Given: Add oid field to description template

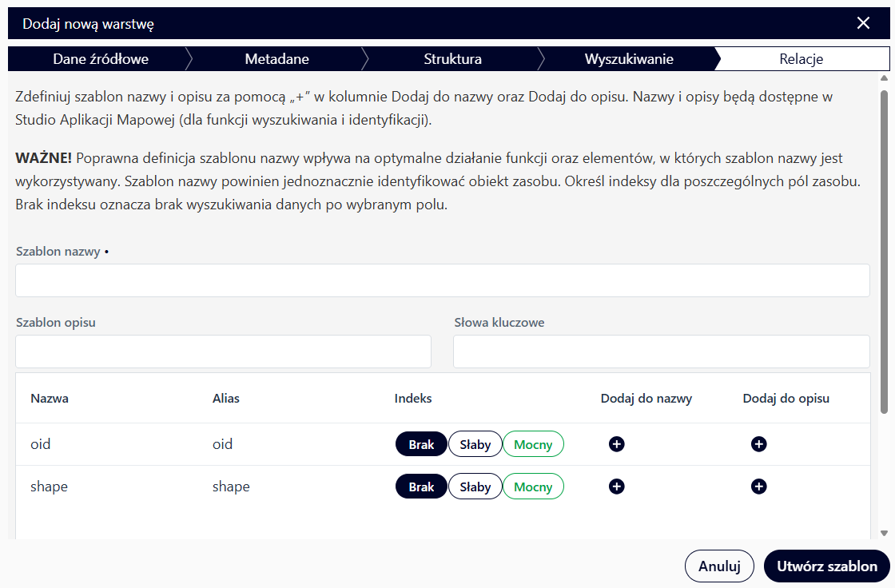Looking at the screenshot, I should point(758,444).
